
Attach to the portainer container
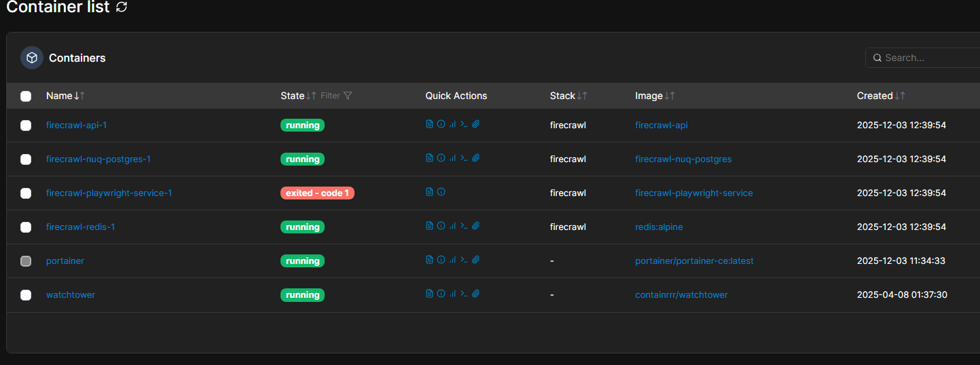pyautogui.click(x=475, y=260)
